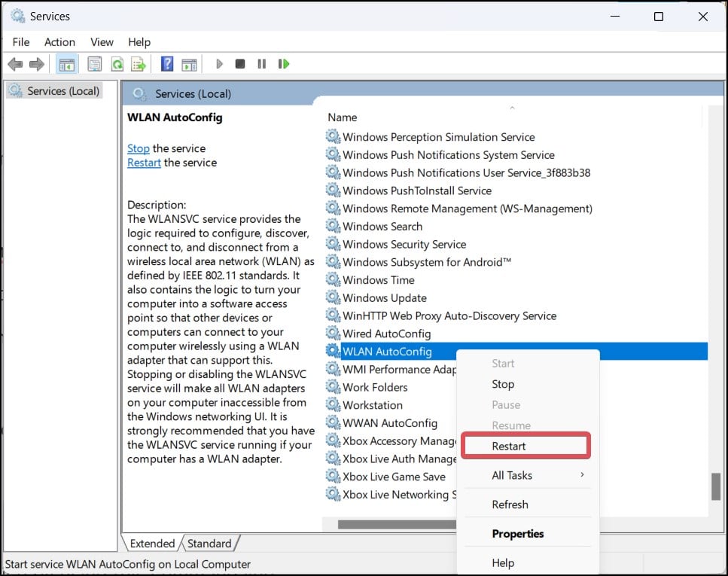Screen dimensions: 728x576
Task: Click the Restart the service link
Action: click(144, 163)
